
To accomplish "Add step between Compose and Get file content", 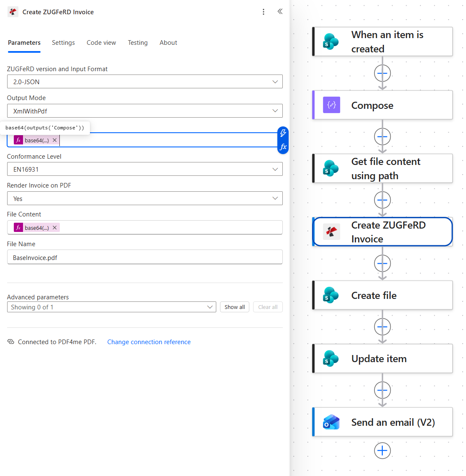I will point(382,136).
